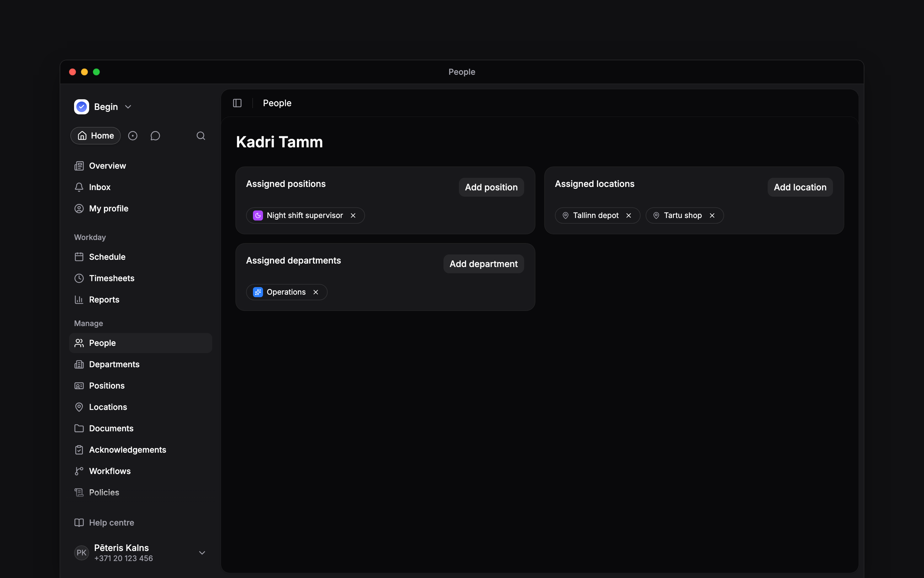The width and height of the screenshot is (924, 578).
Task: Toggle the sidebar panel icon
Action: click(237, 103)
